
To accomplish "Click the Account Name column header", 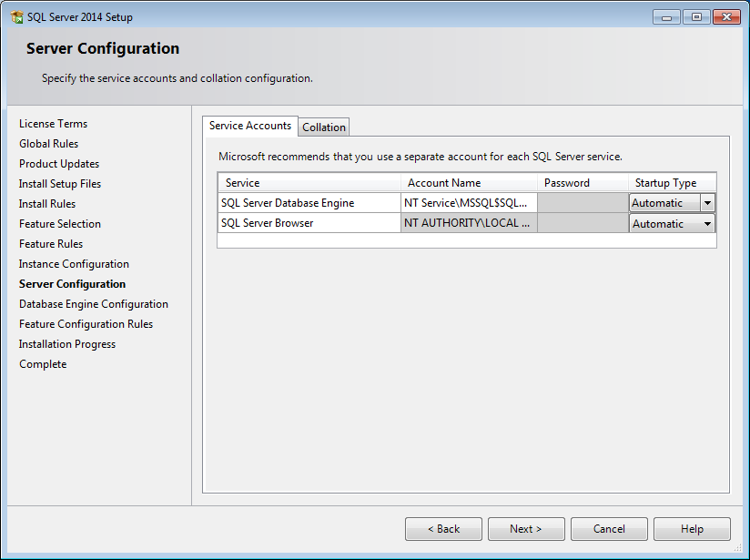I will click(x=469, y=183).
